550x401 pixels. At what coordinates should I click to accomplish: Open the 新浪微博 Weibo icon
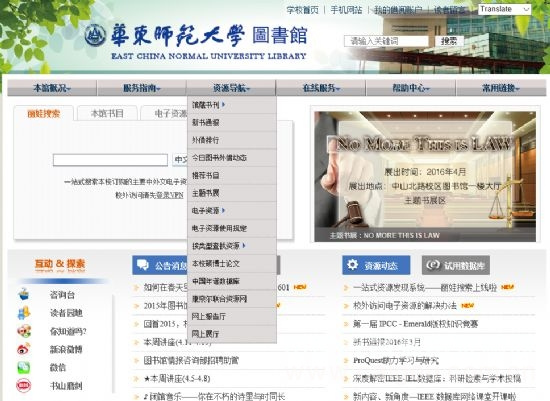[x=24, y=349]
